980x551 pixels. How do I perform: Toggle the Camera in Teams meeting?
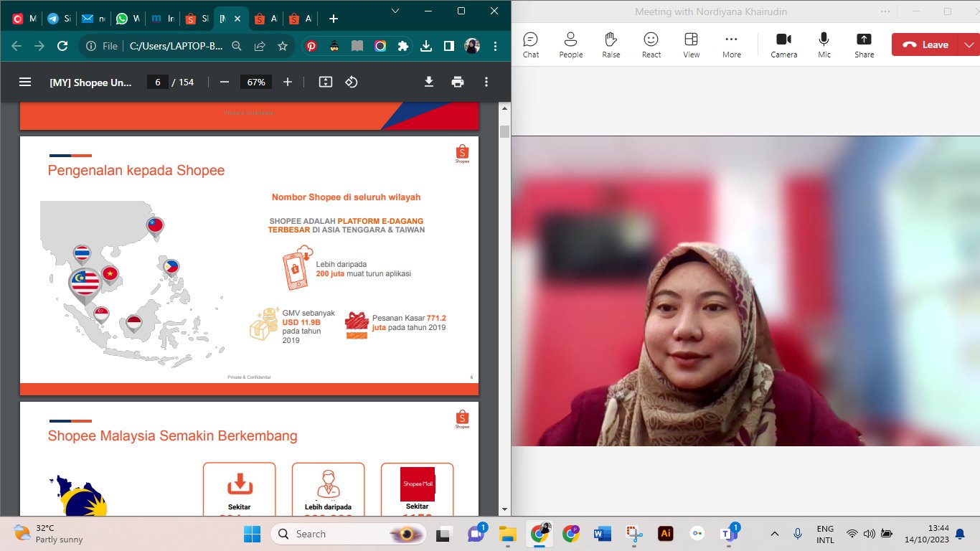784,44
